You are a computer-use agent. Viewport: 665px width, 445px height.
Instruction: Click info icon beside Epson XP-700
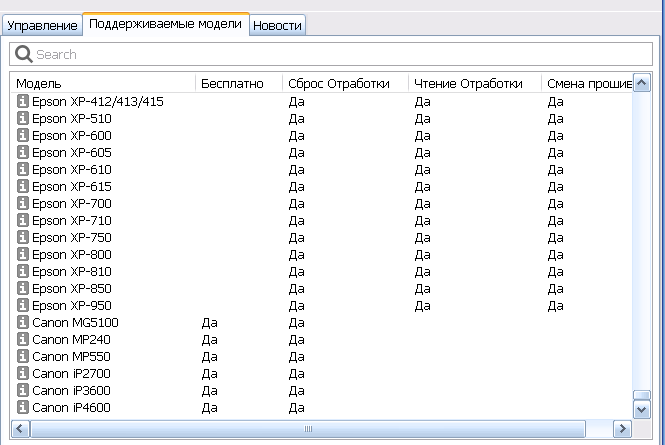pos(22,203)
